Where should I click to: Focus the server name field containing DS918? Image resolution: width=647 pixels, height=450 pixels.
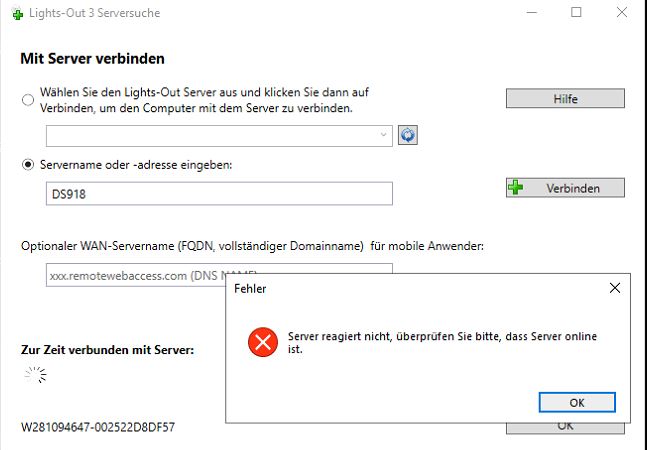[219, 193]
